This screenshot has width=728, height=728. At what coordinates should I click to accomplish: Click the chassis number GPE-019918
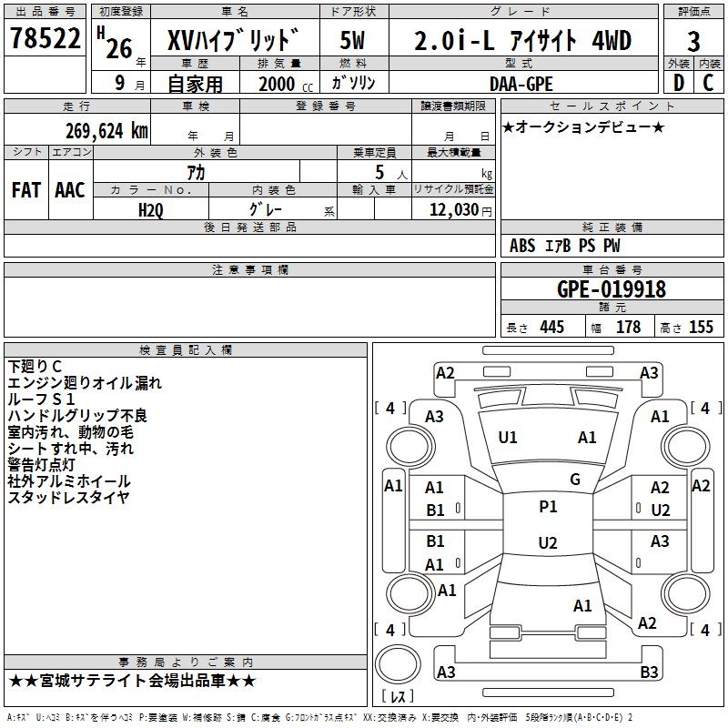612,289
